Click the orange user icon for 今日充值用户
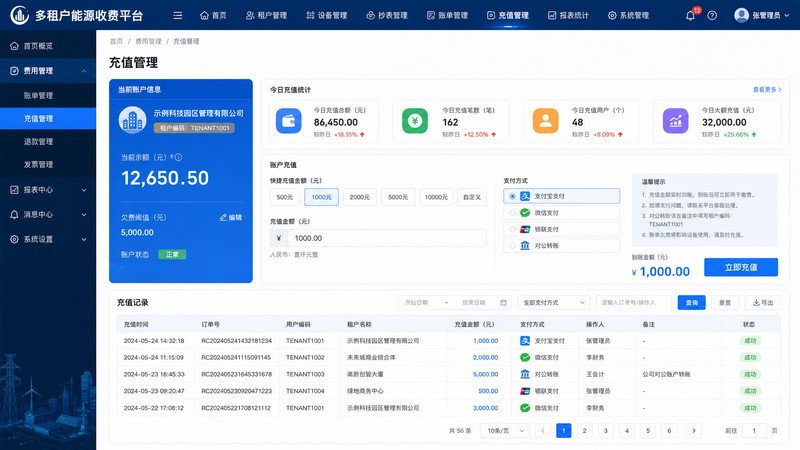This screenshot has width=800, height=450. [545, 121]
